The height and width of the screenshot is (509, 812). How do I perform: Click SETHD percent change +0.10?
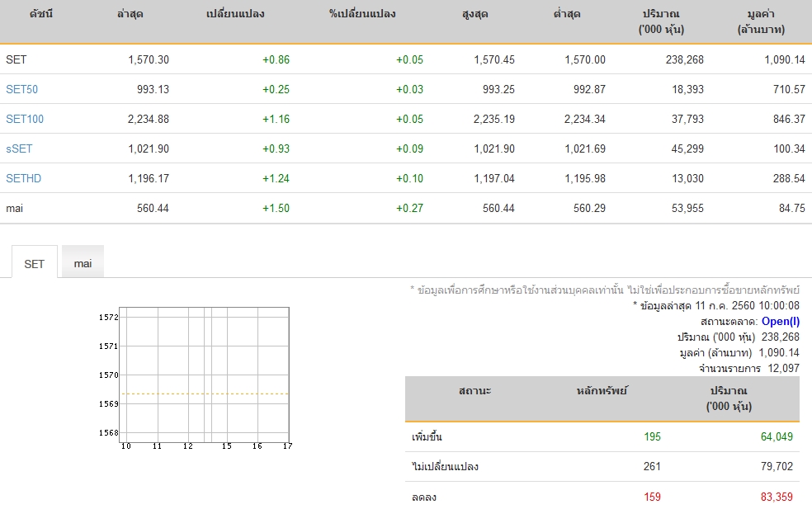tap(409, 179)
